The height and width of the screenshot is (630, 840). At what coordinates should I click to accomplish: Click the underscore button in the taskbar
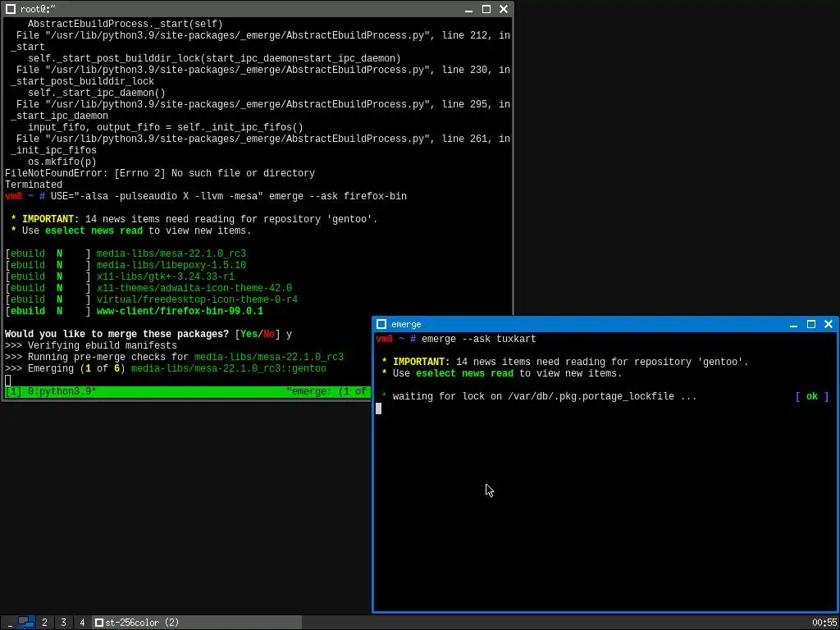coord(9,623)
